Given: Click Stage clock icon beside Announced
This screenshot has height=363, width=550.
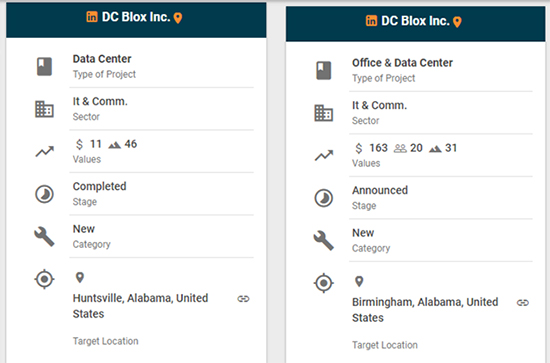Looking at the screenshot, I should (x=323, y=198).
